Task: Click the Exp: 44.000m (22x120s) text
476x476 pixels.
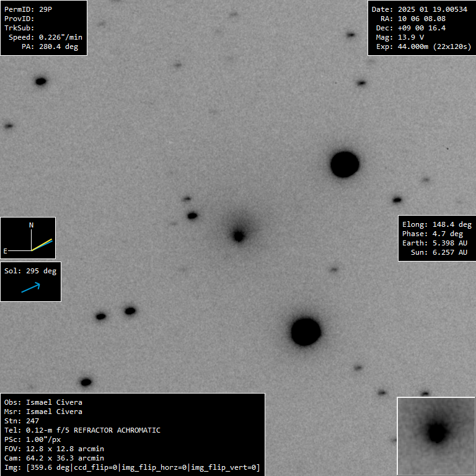Action: 424,46
